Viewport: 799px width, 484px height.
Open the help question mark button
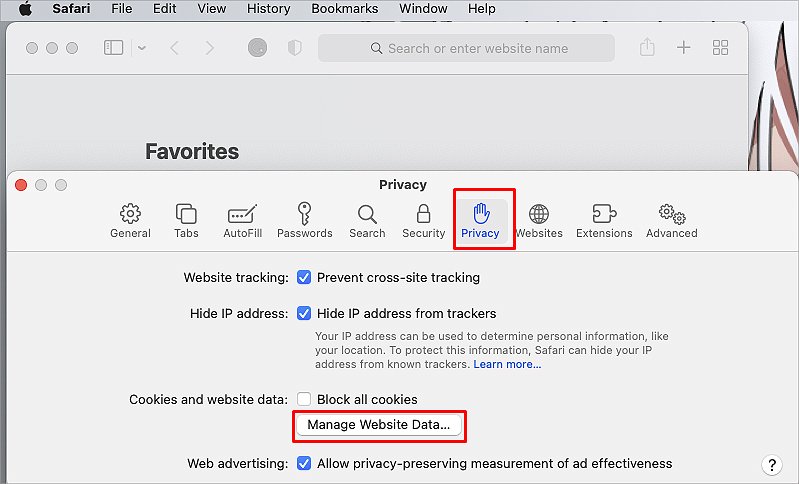tap(771, 464)
